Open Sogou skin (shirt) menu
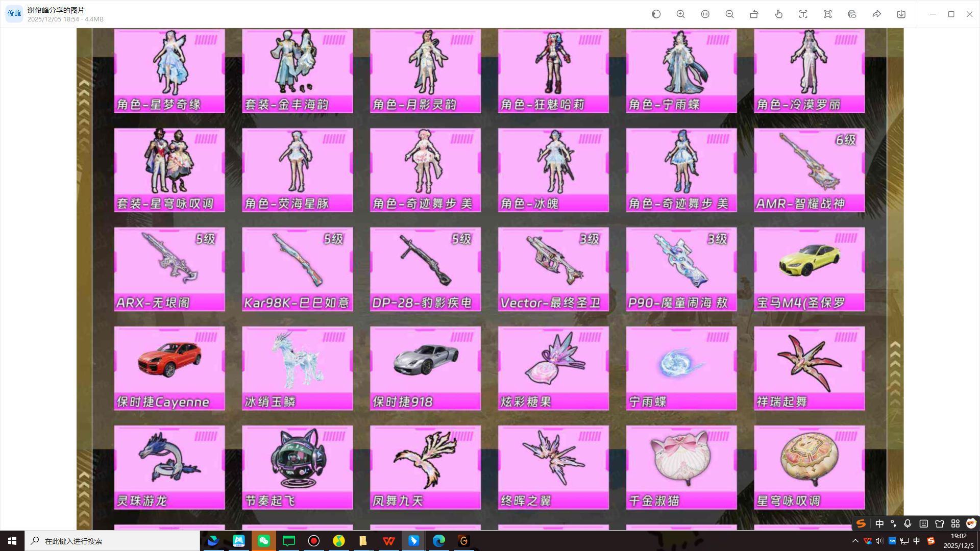 tap(939, 524)
